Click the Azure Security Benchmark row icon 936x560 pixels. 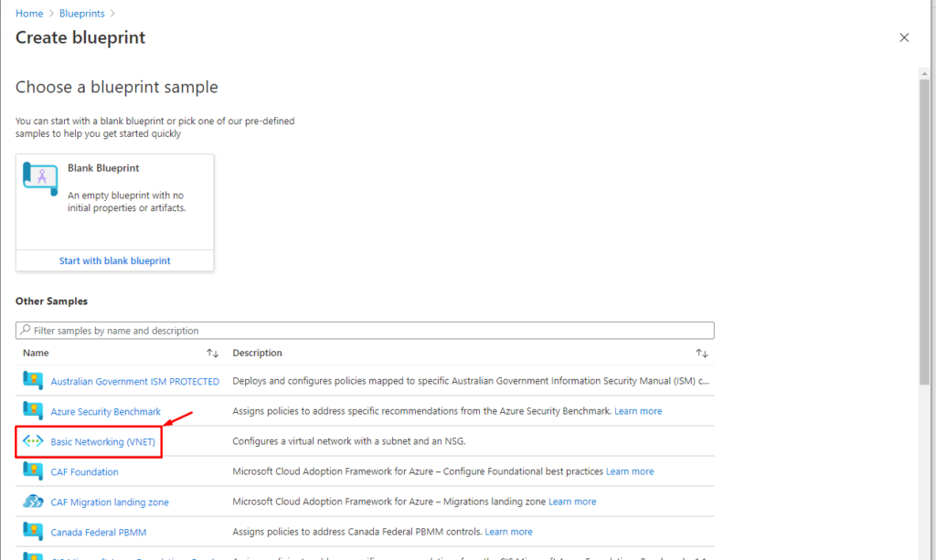click(x=33, y=410)
